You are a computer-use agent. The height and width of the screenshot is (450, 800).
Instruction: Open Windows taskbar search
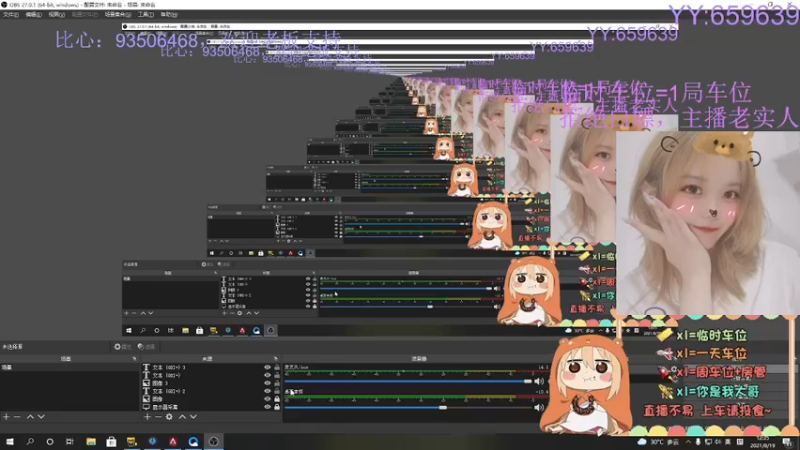30,441
